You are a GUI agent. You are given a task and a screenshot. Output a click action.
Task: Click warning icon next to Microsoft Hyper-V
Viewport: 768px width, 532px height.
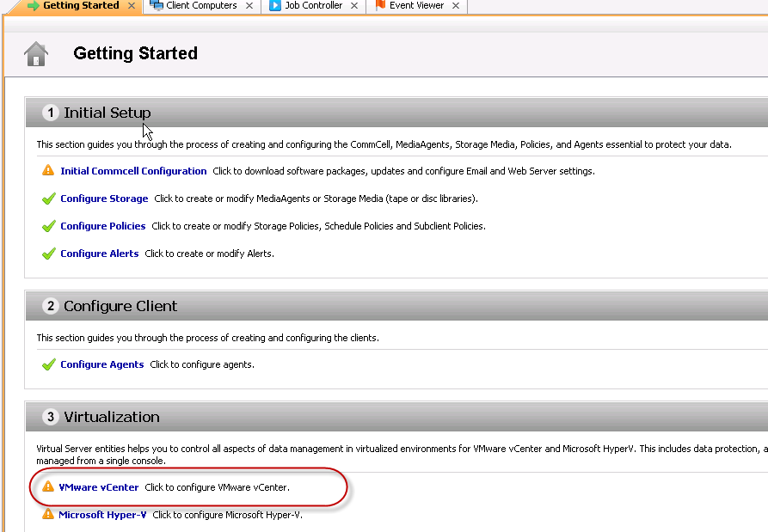coord(48,515)
